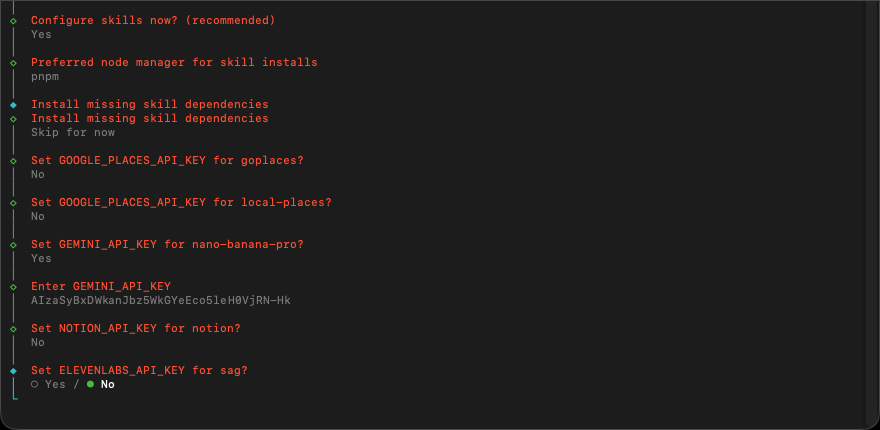Click the 'Enter GEMINI_API_KEY' prompt label

(x=101, y=286)
